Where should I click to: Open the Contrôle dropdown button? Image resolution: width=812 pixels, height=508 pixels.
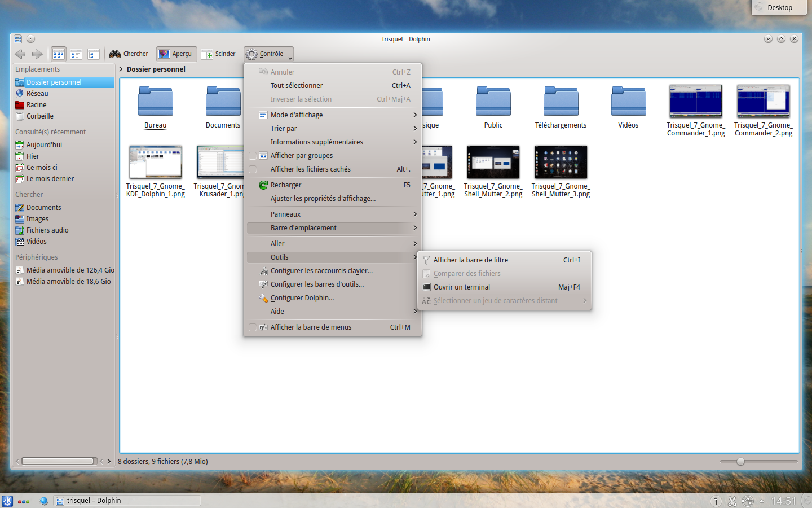tap(268, 54)
